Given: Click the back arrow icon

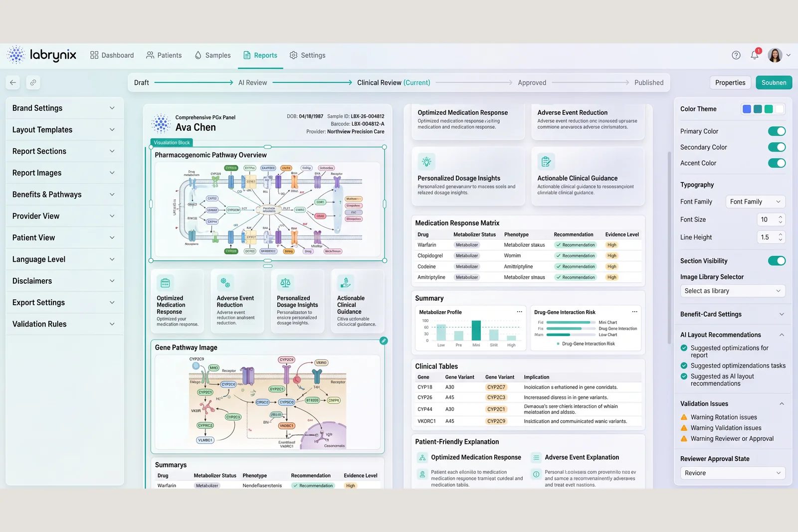Looking at the screenshot, I should click(x=13, y=82).
